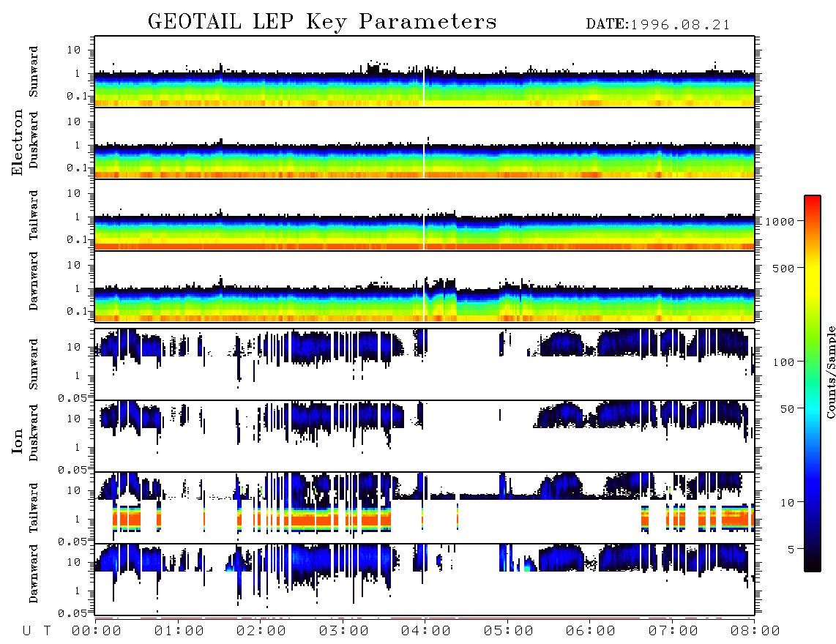Click the "5" colorbar tick label

(791, 550)
